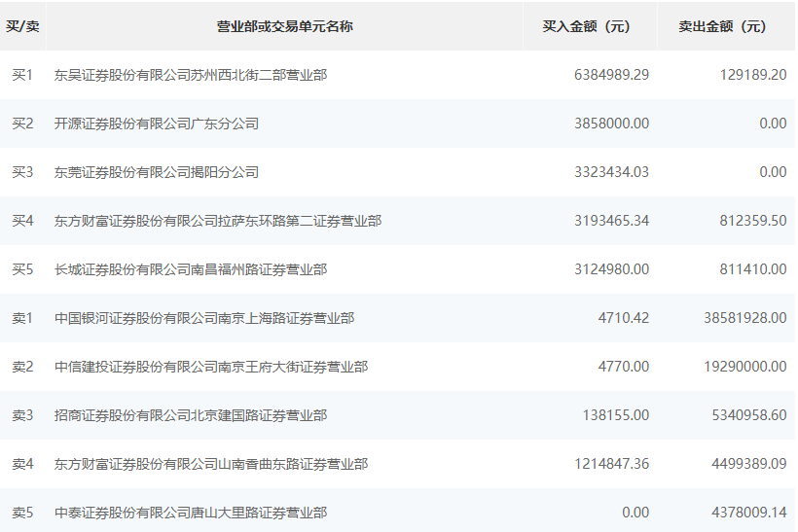Screen dimensions: 798x532
Task: Select buy amount 138155.00
Action: (x=616, y=415)
